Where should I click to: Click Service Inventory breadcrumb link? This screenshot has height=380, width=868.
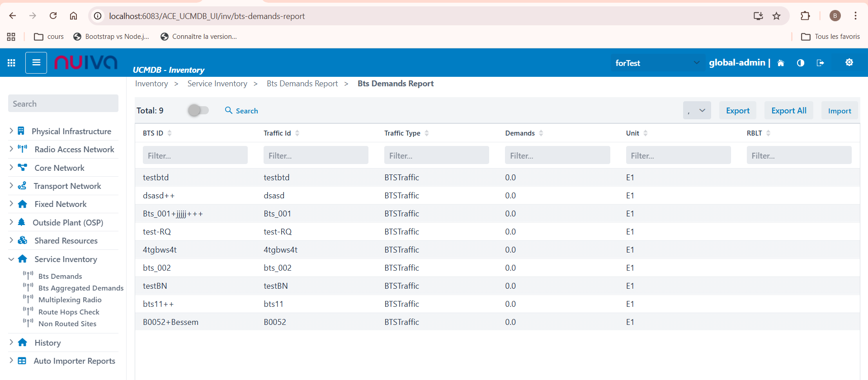(217, 84)
